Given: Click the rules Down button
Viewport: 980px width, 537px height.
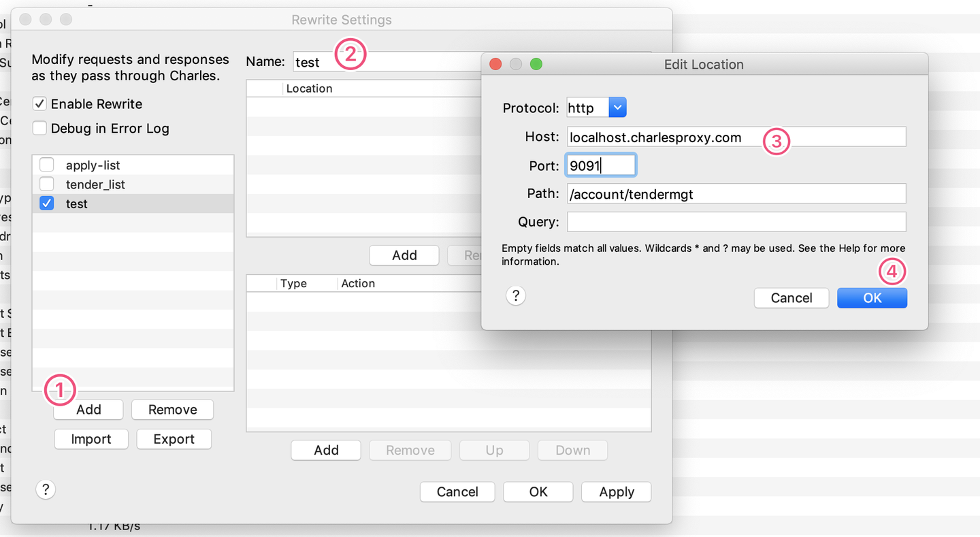Looking at the screenshot, I should click(x=572, y=451).
